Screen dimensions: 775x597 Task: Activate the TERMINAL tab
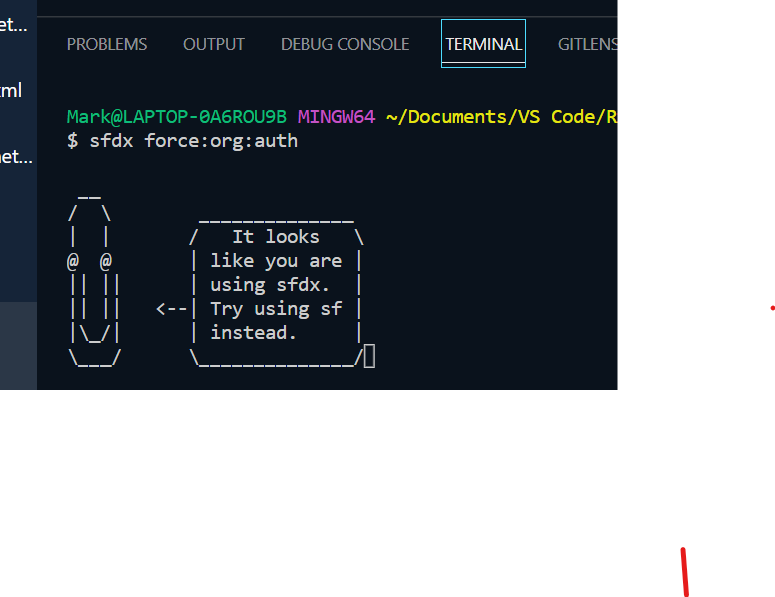pyautogui.click(x=483, y=44)
